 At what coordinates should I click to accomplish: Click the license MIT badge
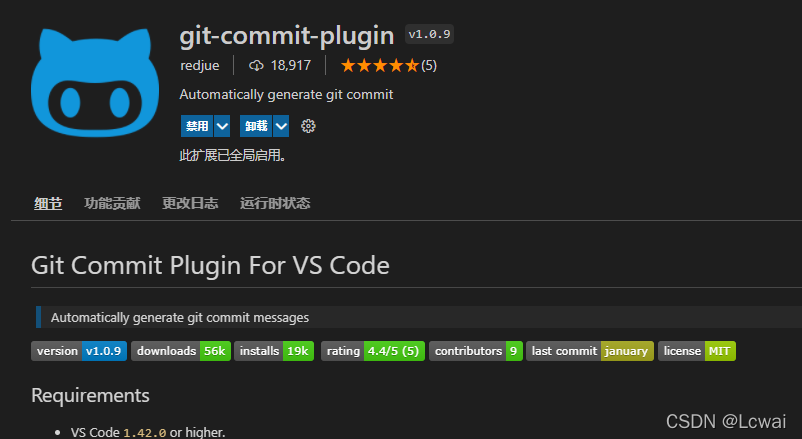click(697, 351)
